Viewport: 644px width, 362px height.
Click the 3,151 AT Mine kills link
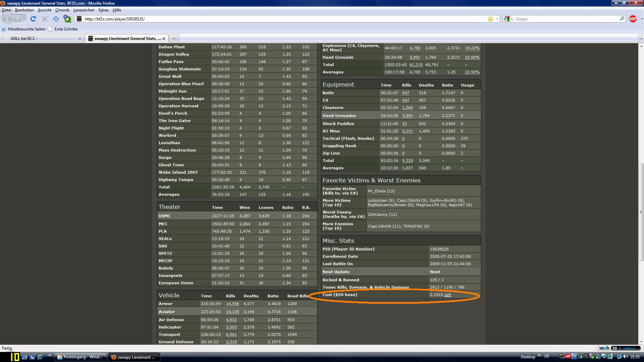coord(407,131)
